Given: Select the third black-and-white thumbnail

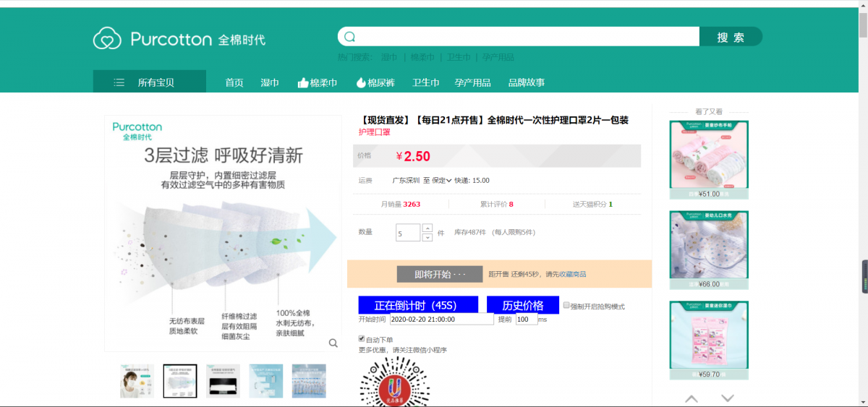Looking at the screenshot, I should point(223,381).
